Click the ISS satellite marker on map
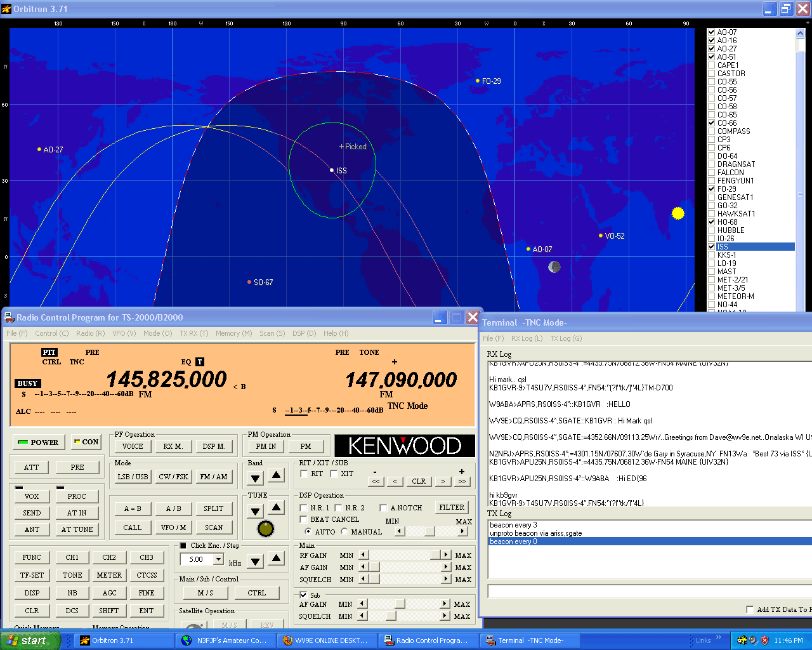Viewport: 812px width, 650px height. (332, 170)
